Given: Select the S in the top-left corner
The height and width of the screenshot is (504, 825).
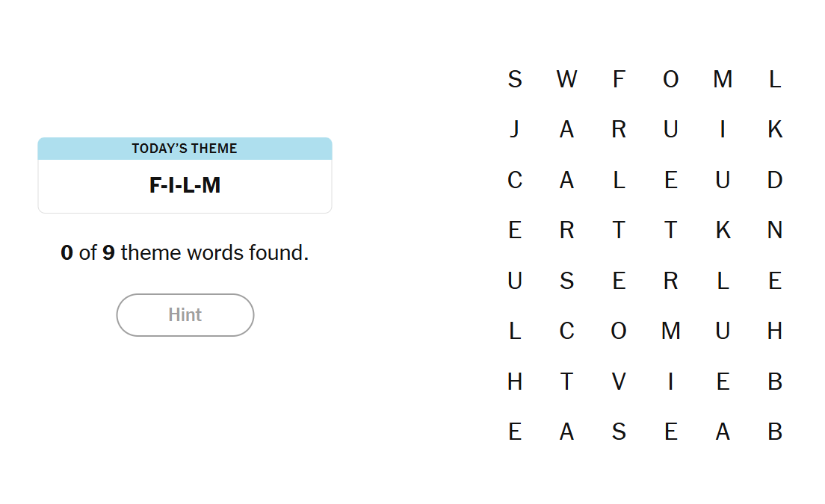Looking at the screenshot, I should [514, 79].
